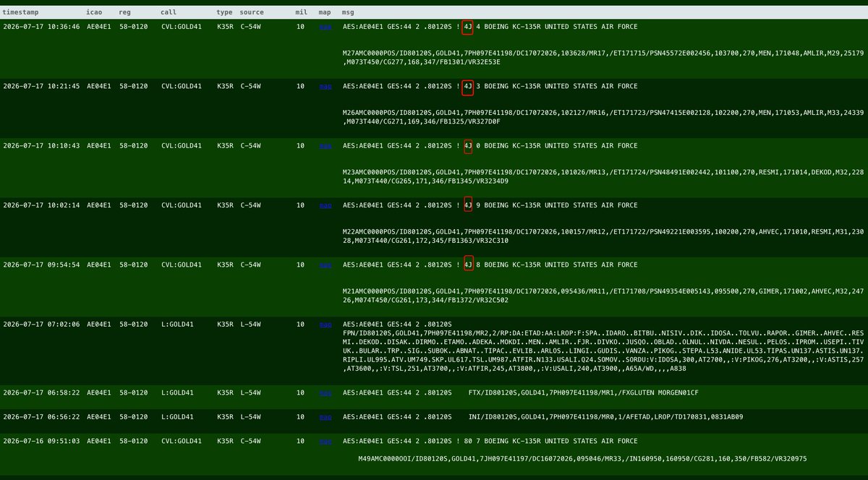
Task: Click the 'reg' column header
Action: pyautogui.click(x=126, y=12)
